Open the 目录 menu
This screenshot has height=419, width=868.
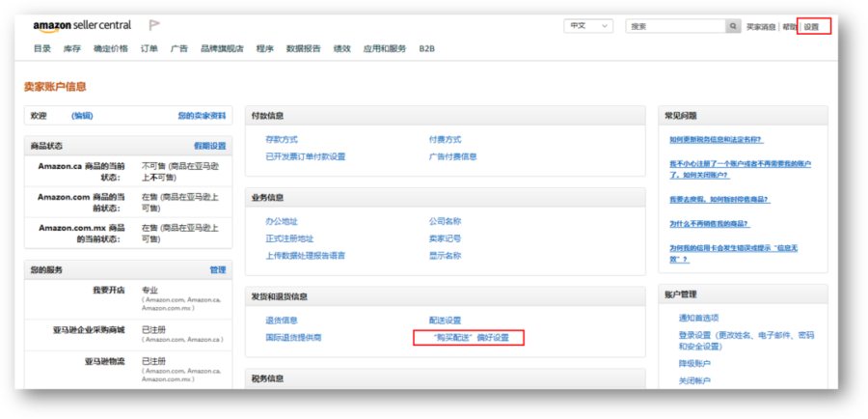point(42,49)
